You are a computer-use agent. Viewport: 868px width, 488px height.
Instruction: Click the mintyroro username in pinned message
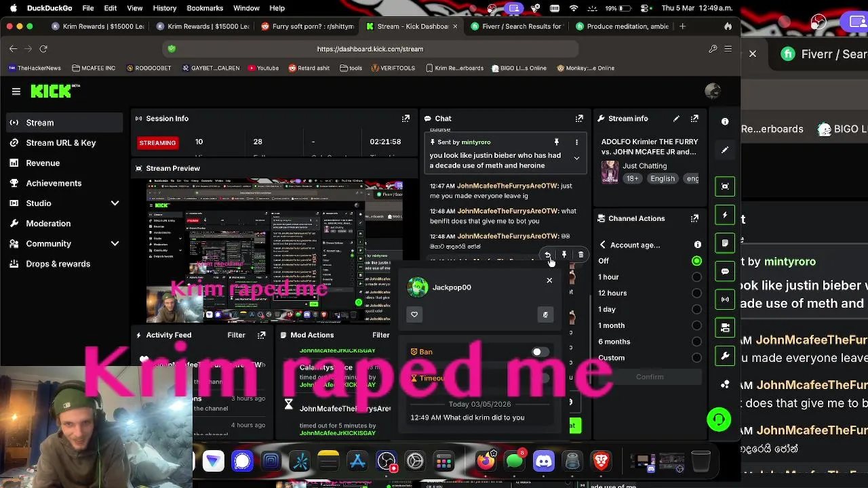475,142
